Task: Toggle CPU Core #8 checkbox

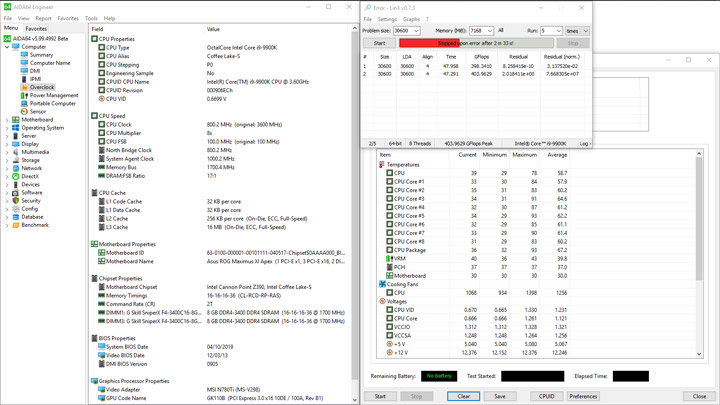Action: coord(389,242)
